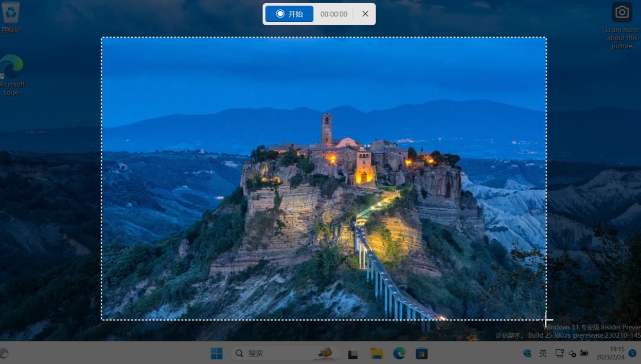Viewport: 641px width, 364px height.
Task: Open the camera screenshot icon
Action: click(x=621, y=11)
